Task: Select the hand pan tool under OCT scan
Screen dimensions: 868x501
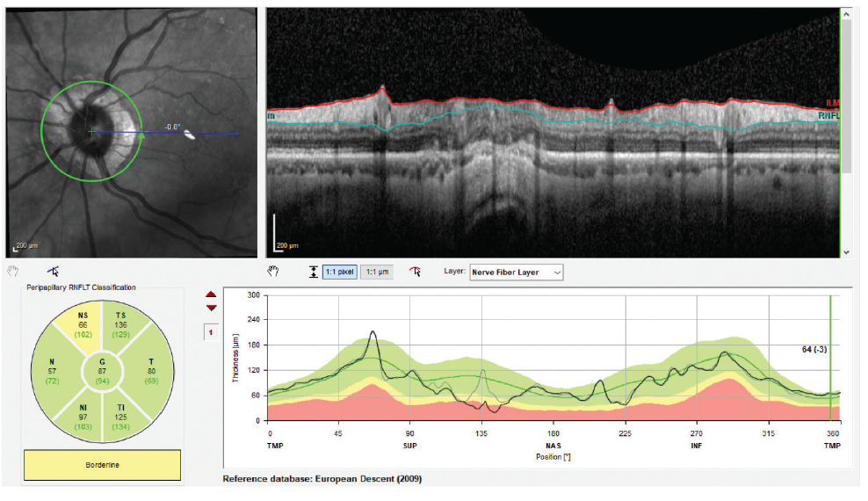Action: (x=273, y=272)
